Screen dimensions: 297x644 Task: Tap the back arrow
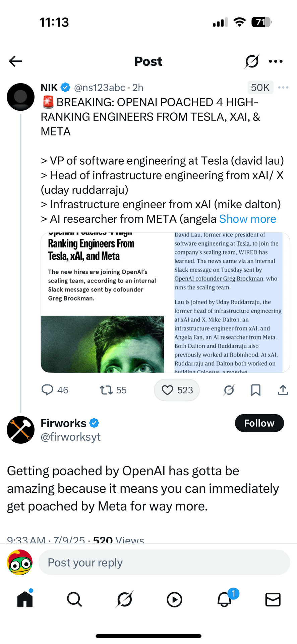pos(15,61)
